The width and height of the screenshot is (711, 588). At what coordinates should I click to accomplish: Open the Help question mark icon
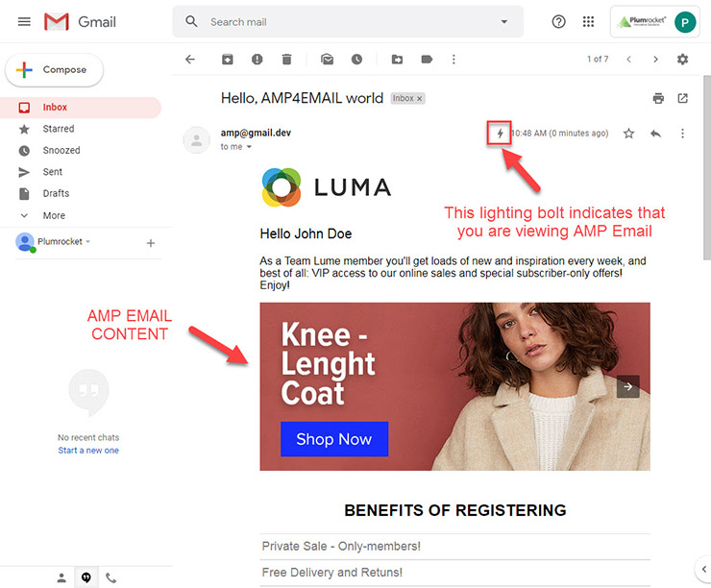point(558,22)
